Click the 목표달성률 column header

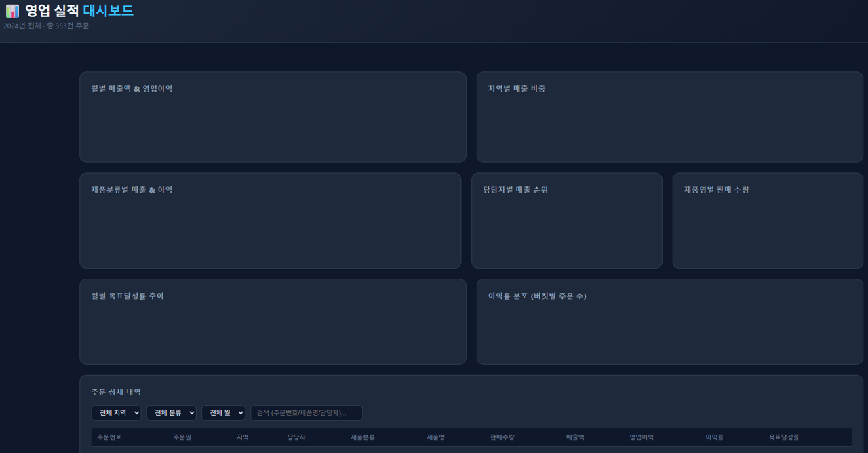pos(784,437)
